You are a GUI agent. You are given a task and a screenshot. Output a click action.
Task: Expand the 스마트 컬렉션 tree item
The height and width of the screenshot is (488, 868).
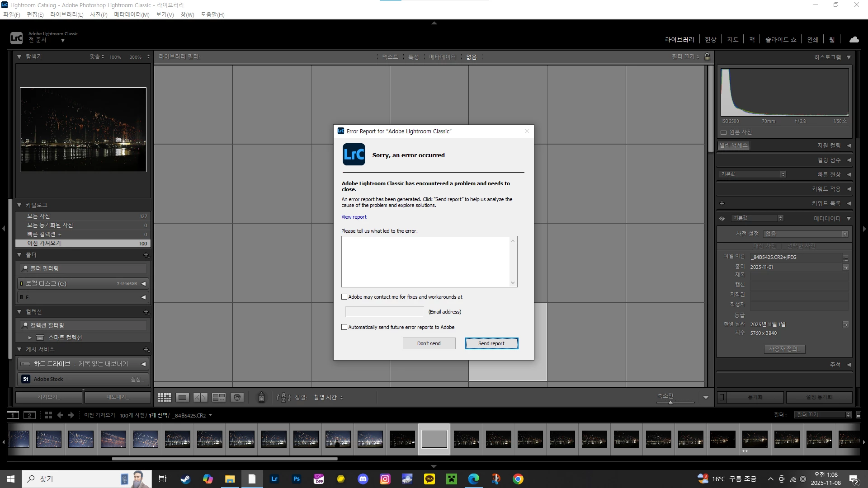click(30, 338)
